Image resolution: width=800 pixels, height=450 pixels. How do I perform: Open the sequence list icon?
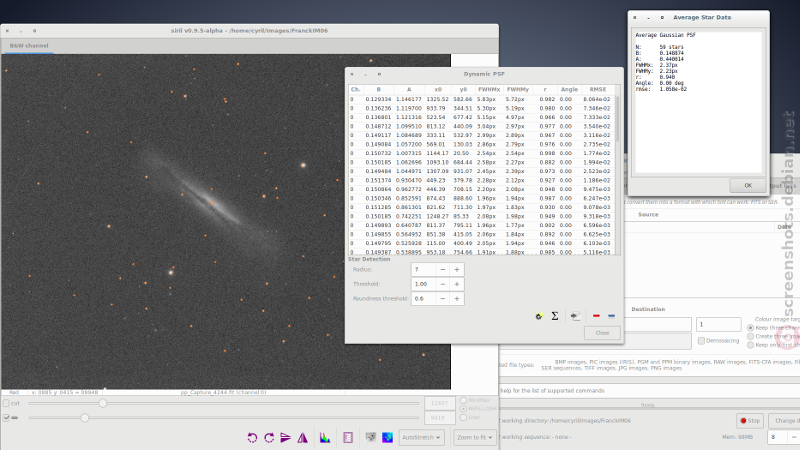click(348, 438)
